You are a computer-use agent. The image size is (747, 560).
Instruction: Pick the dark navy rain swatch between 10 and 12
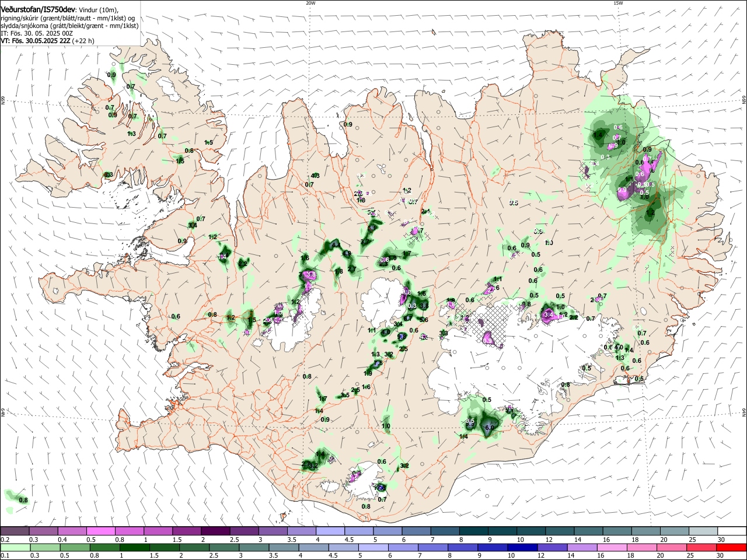[x=522, y=547]
